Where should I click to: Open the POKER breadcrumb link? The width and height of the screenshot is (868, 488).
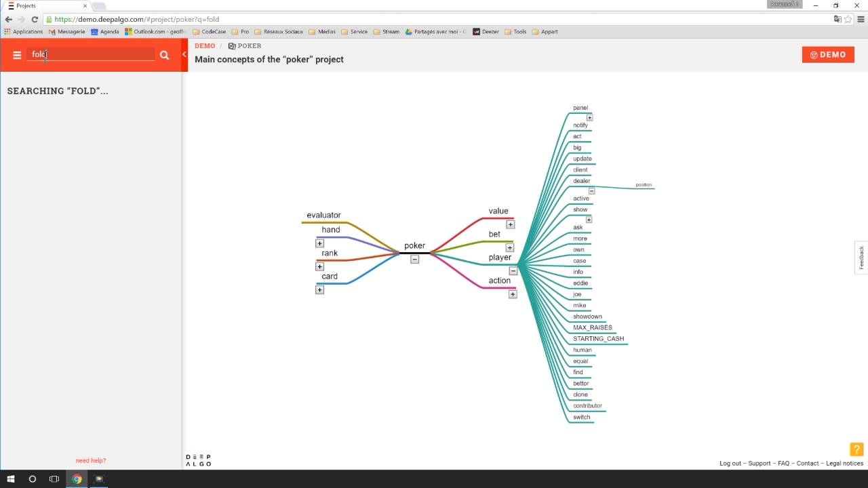click(245, 46)
